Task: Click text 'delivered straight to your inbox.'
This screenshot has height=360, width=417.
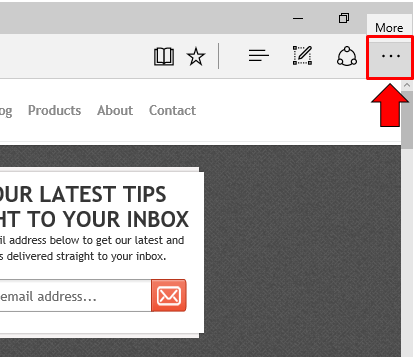Action: [86, 256]
